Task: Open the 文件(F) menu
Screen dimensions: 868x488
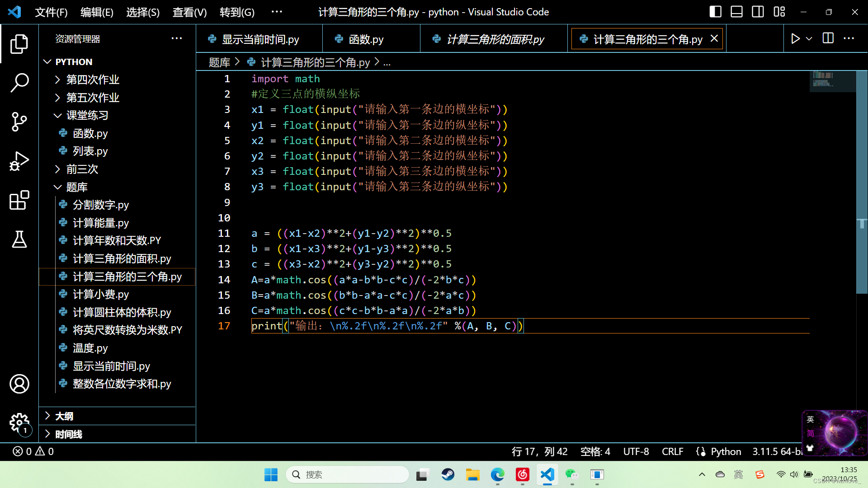Action: pyautogui.click(x=51, y=12)
